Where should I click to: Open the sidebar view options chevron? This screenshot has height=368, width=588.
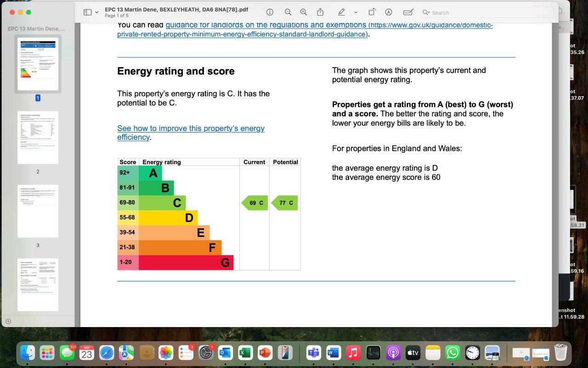point(96,12)
